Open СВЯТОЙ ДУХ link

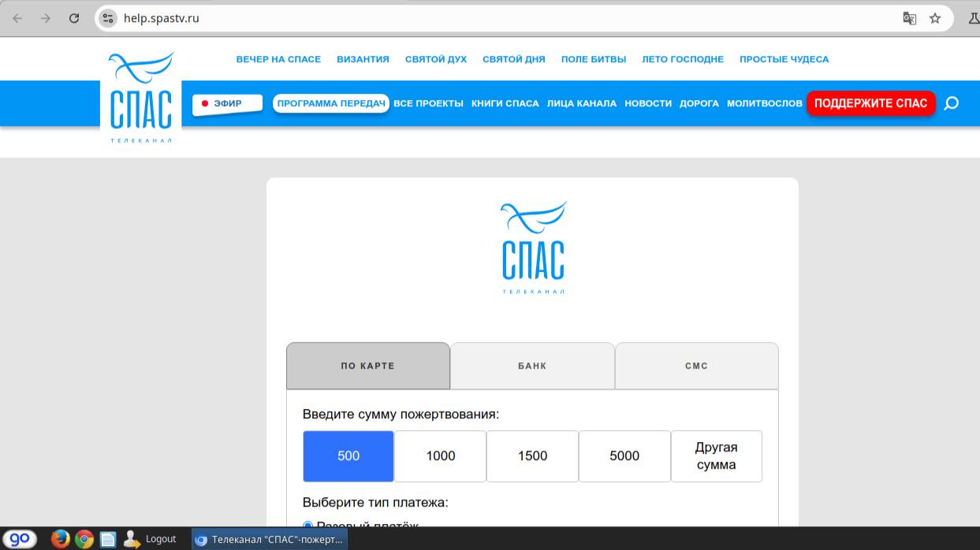click(x=436, y=59)
